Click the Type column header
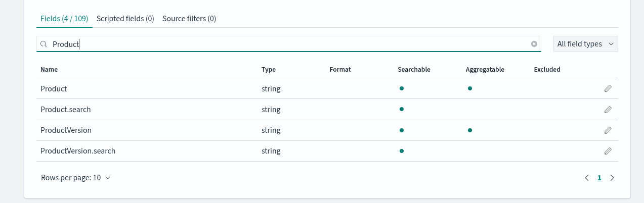 tap(269, 70)
